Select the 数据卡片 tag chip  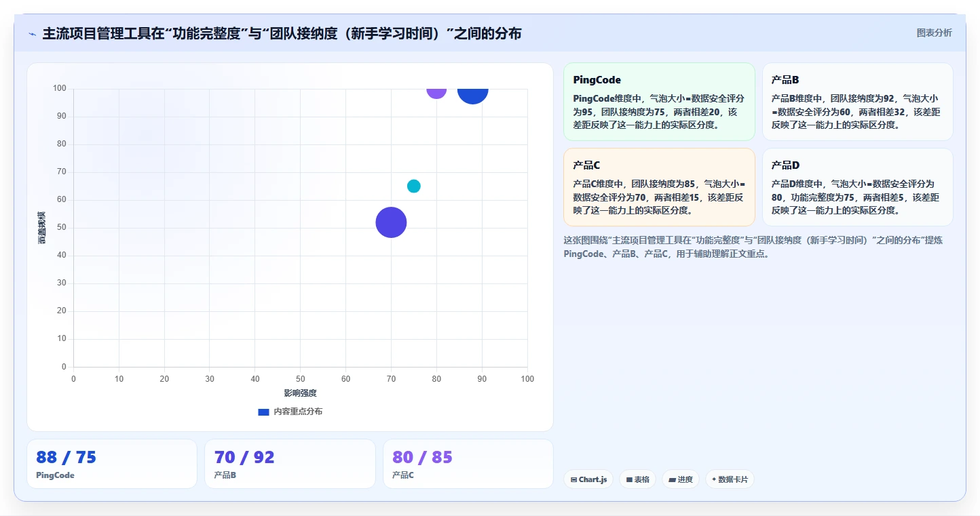pyautogui.click(x=730, y=479)
